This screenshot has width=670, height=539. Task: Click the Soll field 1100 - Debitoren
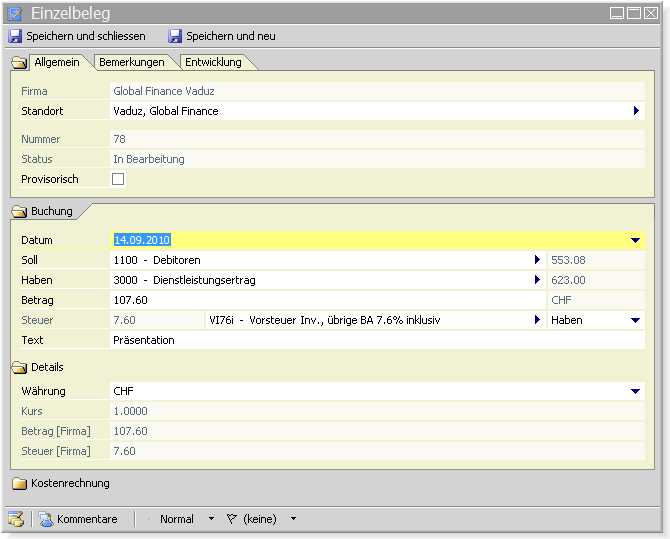(x=328, y=260)
